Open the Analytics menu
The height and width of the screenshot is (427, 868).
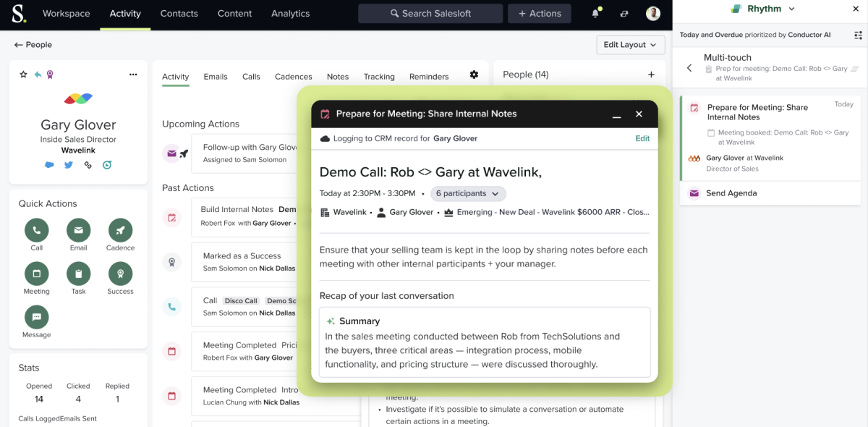pos(292,14)
